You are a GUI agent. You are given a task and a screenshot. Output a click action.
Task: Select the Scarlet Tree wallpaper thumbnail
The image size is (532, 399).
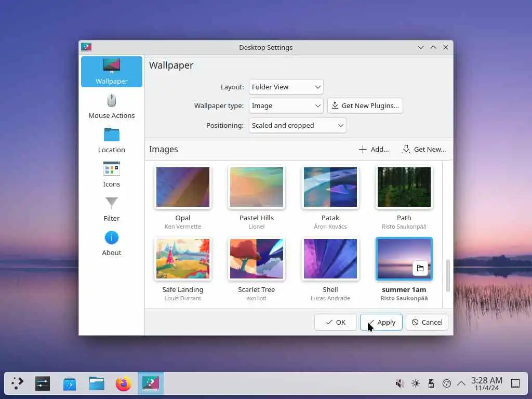point(257,259)
